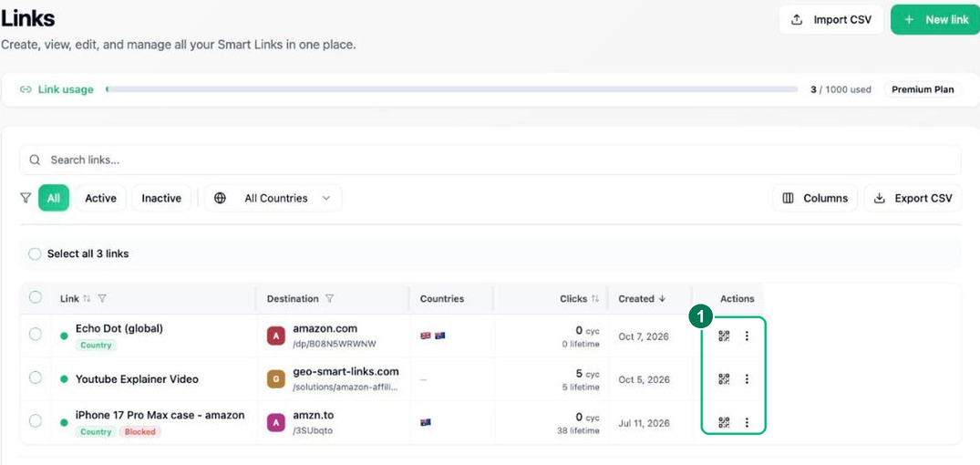Open the Echo Dot (global) link name
Viewport: 980px width, 465px height.
[119, 328]
